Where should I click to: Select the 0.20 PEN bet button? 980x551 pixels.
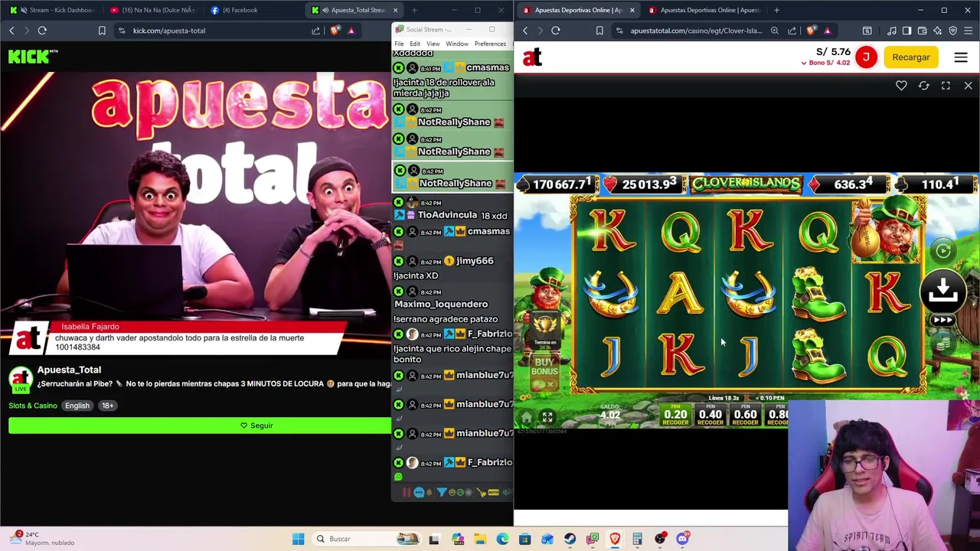pyautogui.click(x=675, y=415)
